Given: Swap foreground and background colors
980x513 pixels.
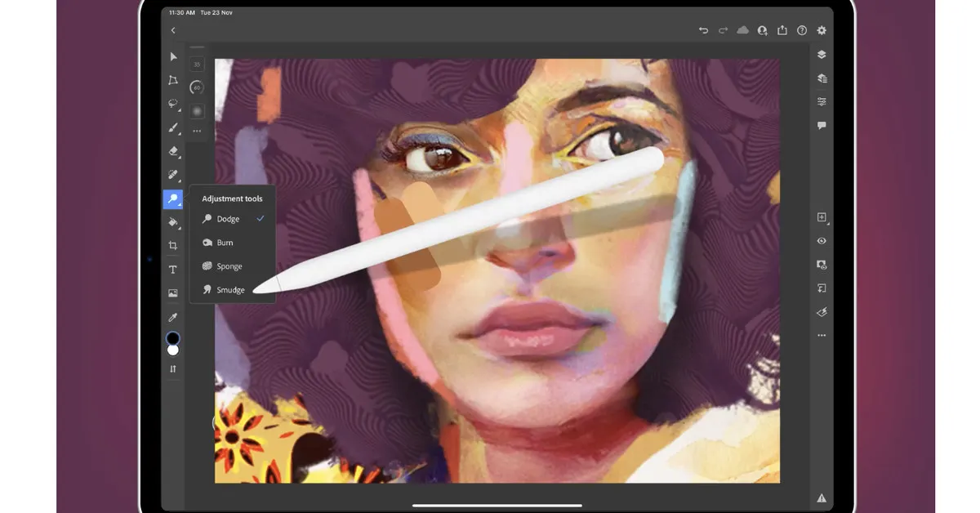Looking at the screenshot, I should 173,369.
